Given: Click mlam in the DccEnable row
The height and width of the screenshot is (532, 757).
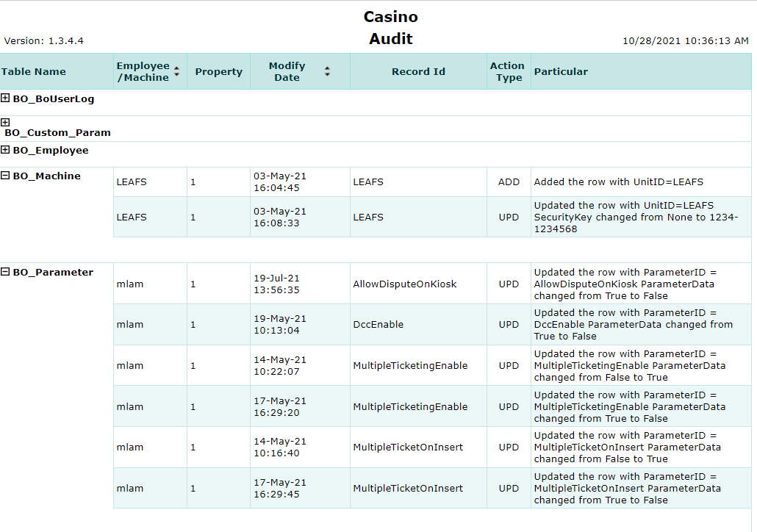Looking at the screenshot, I should pos(130,324).
